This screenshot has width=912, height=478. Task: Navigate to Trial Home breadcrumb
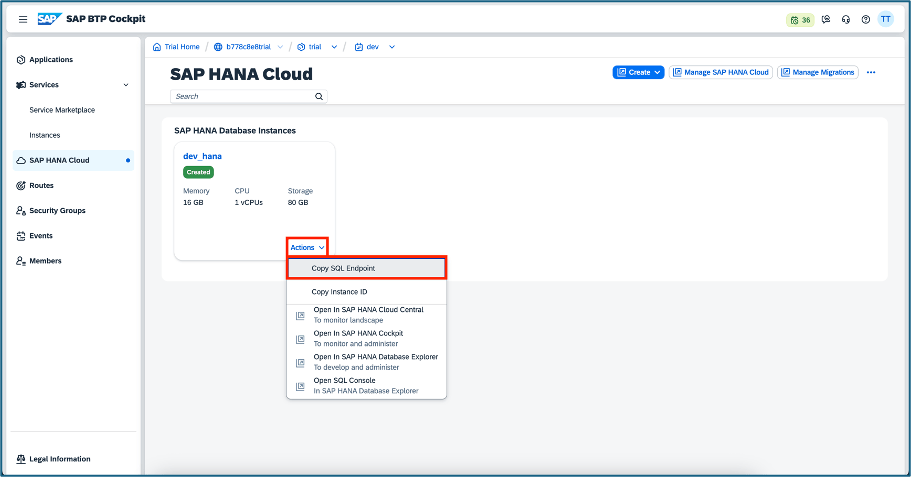(181, 47)
